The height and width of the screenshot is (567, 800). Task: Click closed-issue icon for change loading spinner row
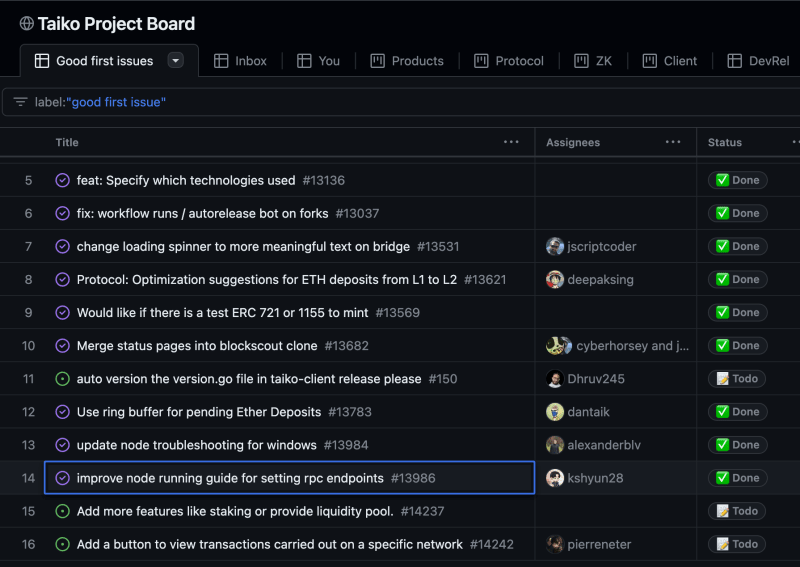(62, 246)
